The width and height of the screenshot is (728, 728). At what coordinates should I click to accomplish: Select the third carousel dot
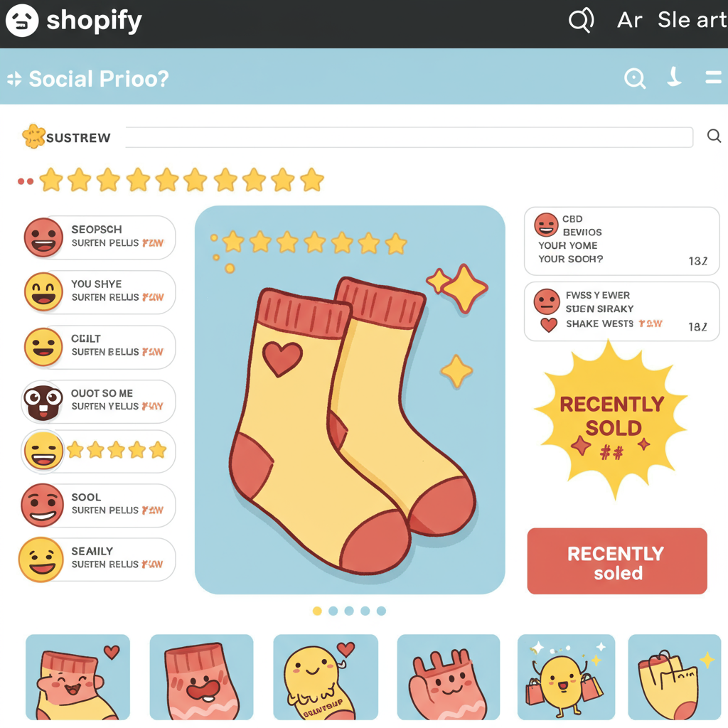349,611
